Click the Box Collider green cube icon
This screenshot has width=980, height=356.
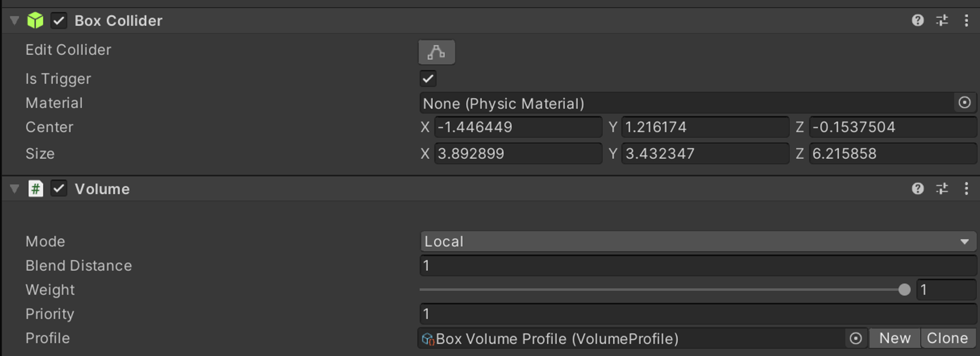pyautogui.click(x=35, y=20)
